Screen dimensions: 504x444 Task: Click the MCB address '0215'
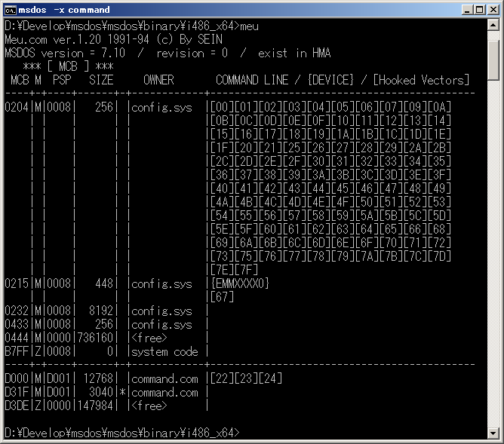coord(17,283)
